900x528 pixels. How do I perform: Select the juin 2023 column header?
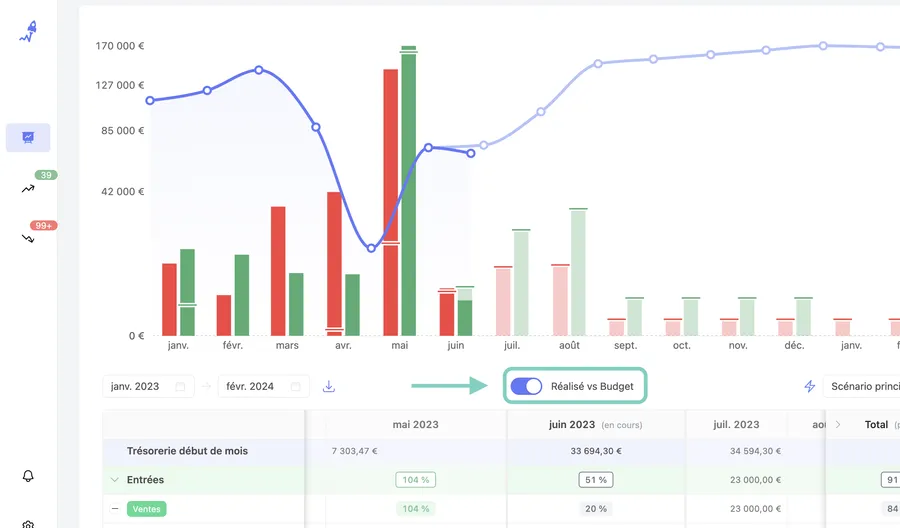tap(572, 424)
